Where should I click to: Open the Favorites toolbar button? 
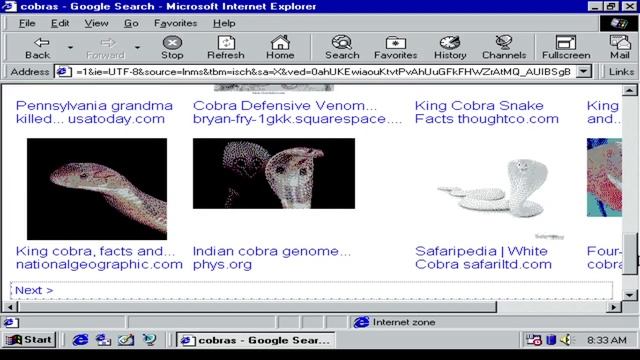(396, 47)
